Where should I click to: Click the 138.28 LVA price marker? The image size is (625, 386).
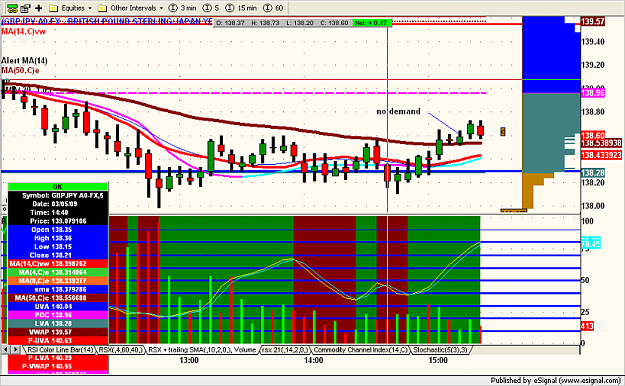pyautogui.click(x=593, y=173)
